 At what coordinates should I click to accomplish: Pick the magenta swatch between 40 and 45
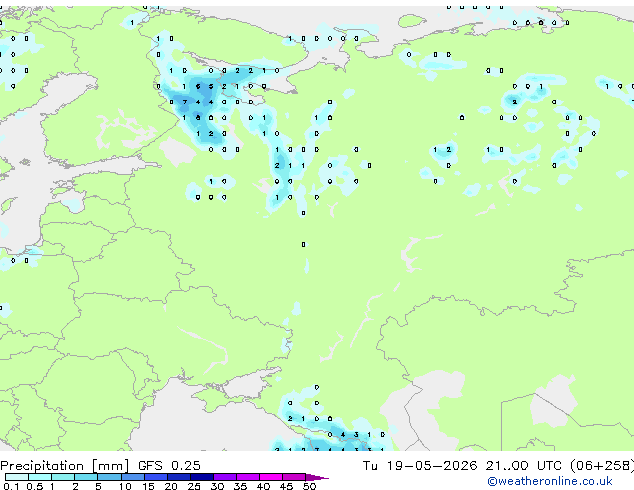(271, 477)
